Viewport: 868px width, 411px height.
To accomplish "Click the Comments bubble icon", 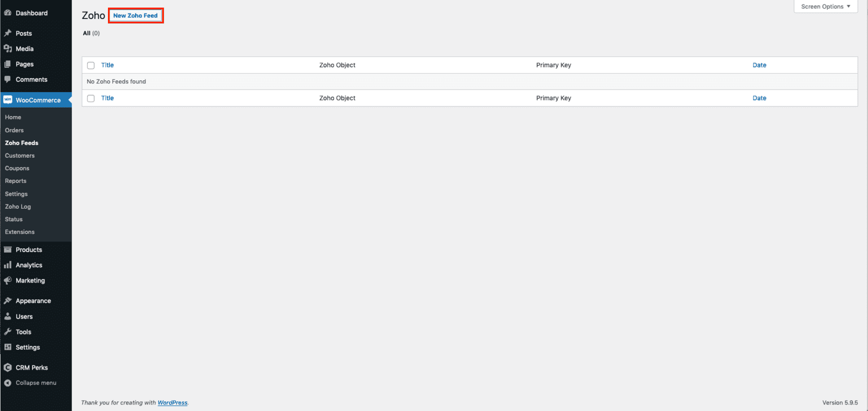I will coord(8,80).
